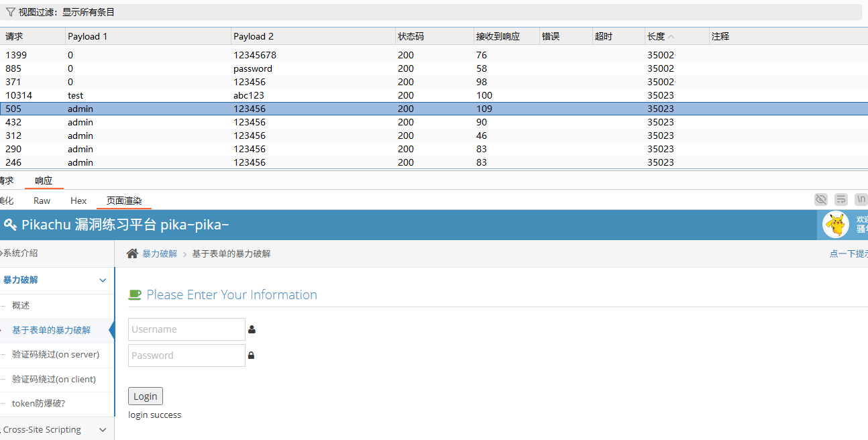Sort by the Payload 1 column header
This screenshot has height=440, width=868.
click(x=148, y=36)
